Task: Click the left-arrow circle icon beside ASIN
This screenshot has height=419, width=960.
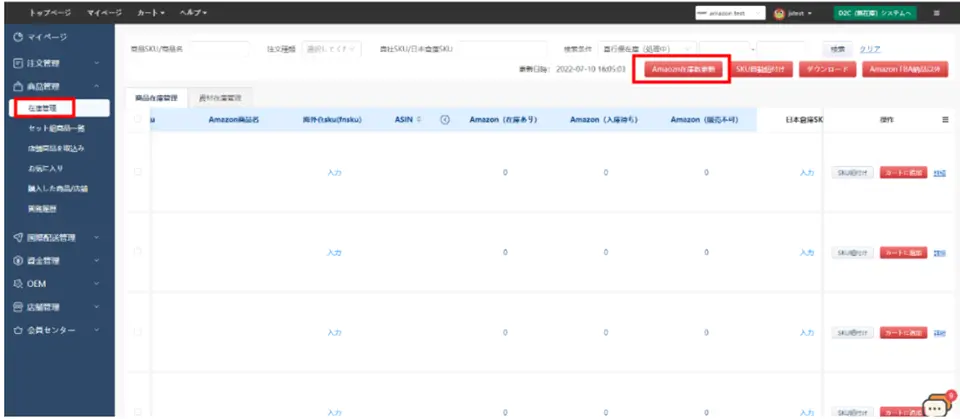Action: (444, 120)
